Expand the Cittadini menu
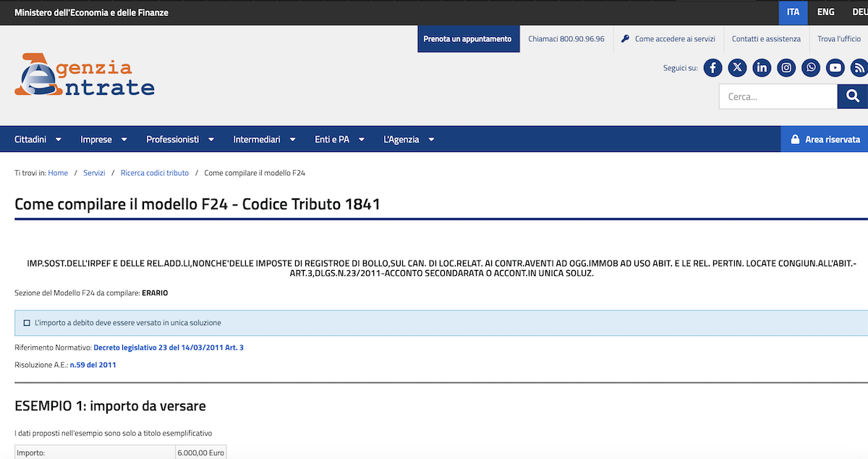The width and height of the screenshot is (868, 459). click(38, 139)
